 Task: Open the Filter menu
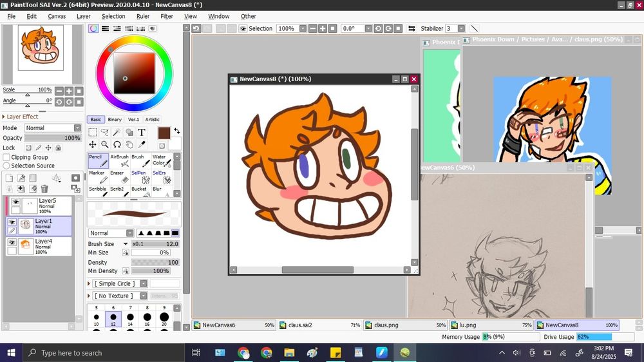coord(166,16)
